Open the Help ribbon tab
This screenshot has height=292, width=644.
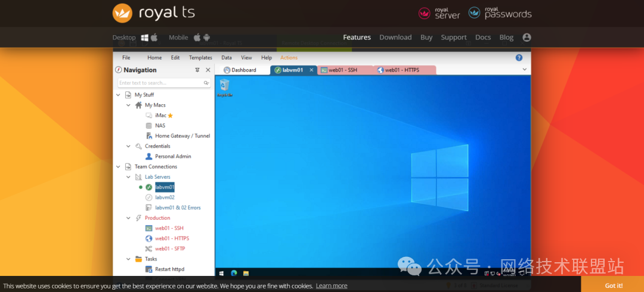click(x=267, y=58)
